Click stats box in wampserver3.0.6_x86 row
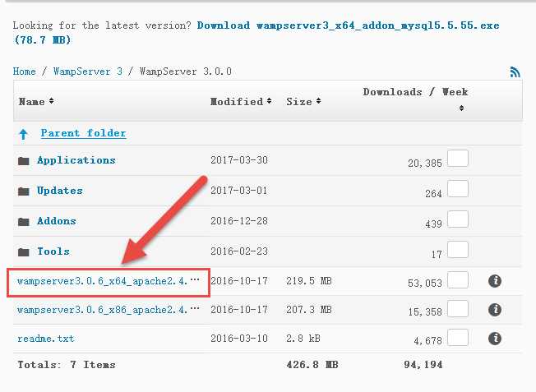Screen dimensions: 536x392 458,308
